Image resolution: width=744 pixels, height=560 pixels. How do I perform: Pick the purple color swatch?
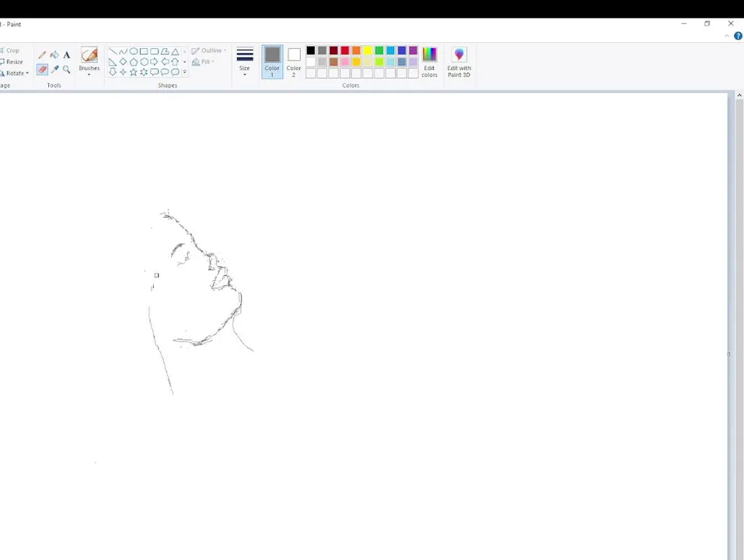(414, 51)
